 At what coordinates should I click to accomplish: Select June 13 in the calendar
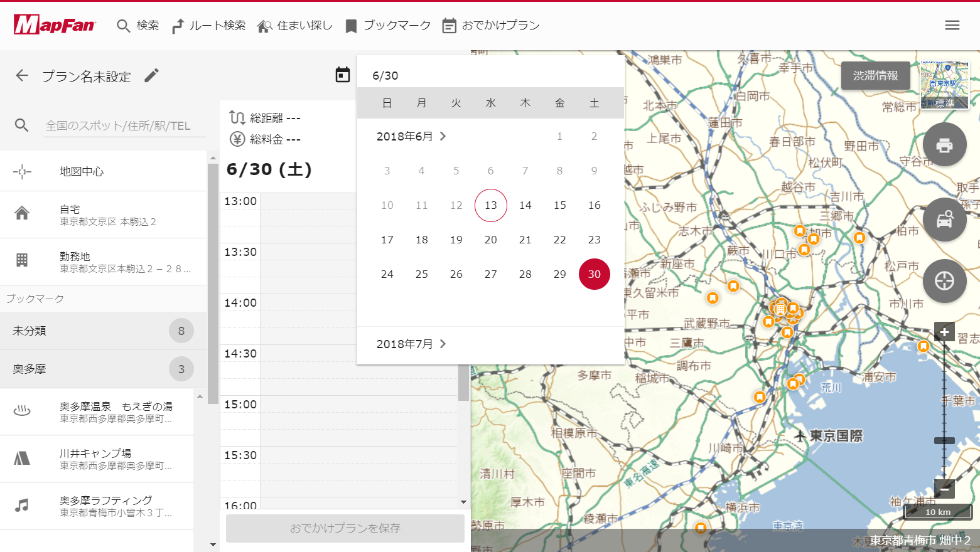(491, 205)
